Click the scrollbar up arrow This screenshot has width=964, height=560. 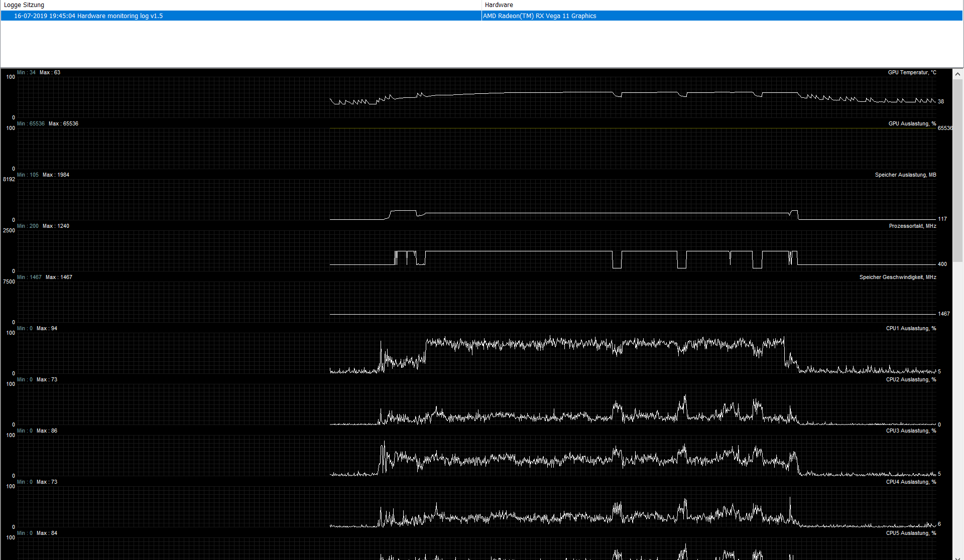pyautogui.click(x=957, y=74)
